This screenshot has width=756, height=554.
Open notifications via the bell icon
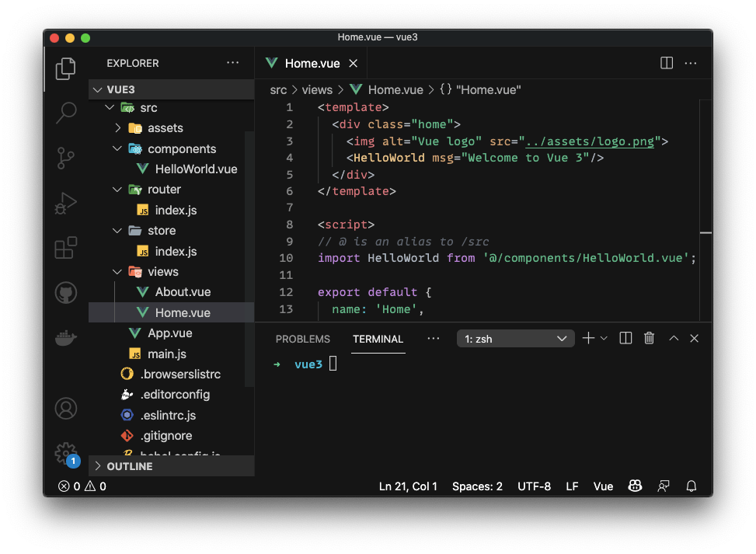[x=691, y=486]
